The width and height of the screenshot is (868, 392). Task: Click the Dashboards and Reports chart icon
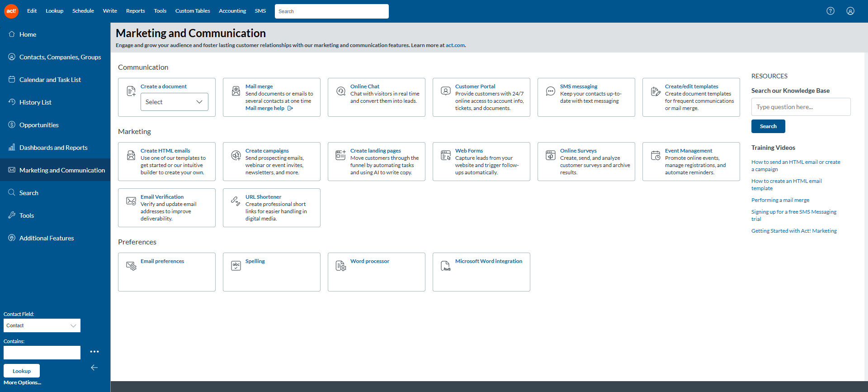point(12,147)
